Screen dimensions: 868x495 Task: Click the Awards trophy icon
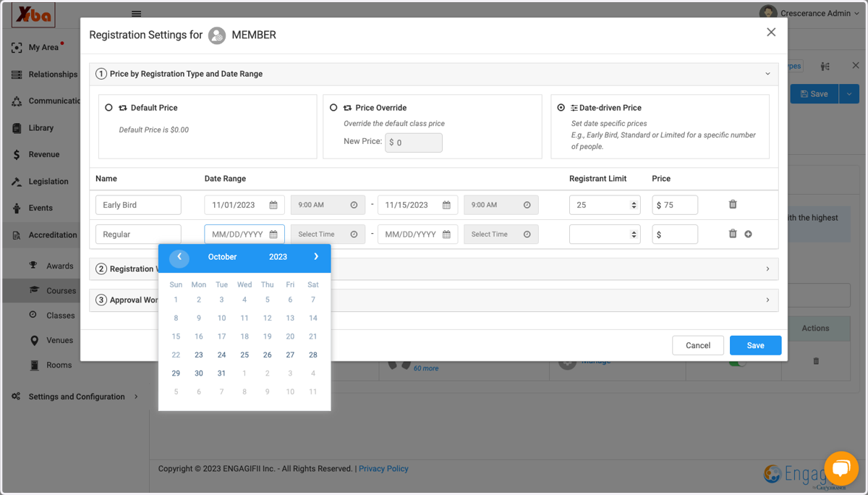click(x=33, y=266)
